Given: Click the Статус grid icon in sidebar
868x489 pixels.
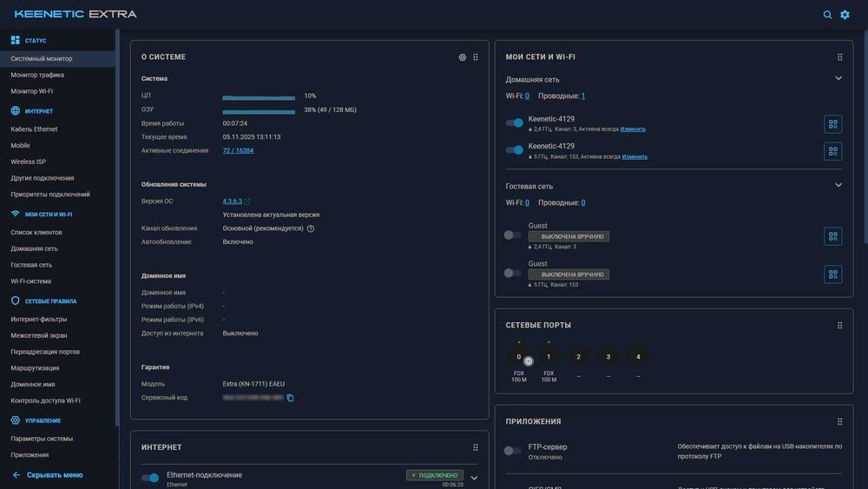Looking at the screenshot, I should [15, 40].
